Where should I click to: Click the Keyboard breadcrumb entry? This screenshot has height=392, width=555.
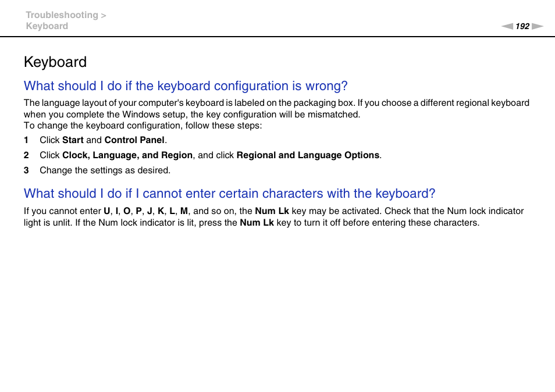47,26
